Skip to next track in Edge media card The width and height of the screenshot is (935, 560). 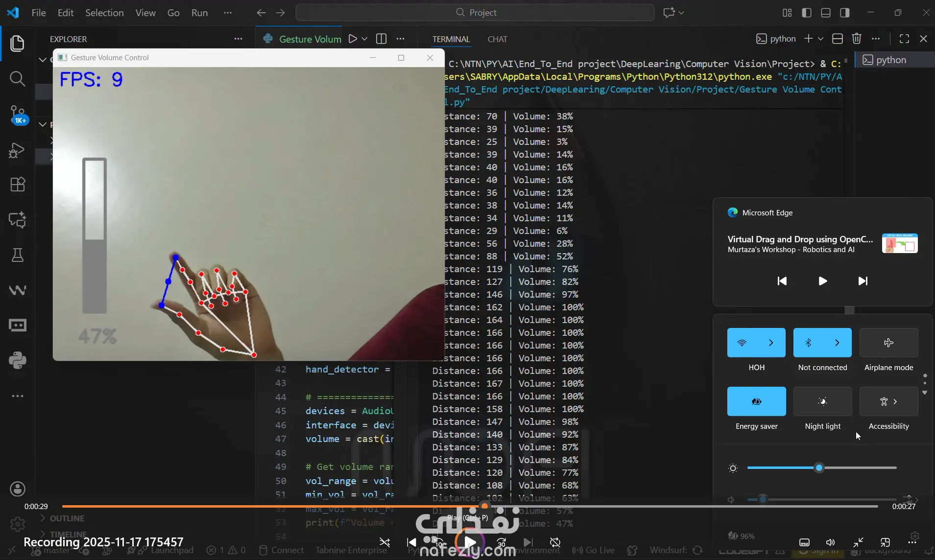(863, 281)
